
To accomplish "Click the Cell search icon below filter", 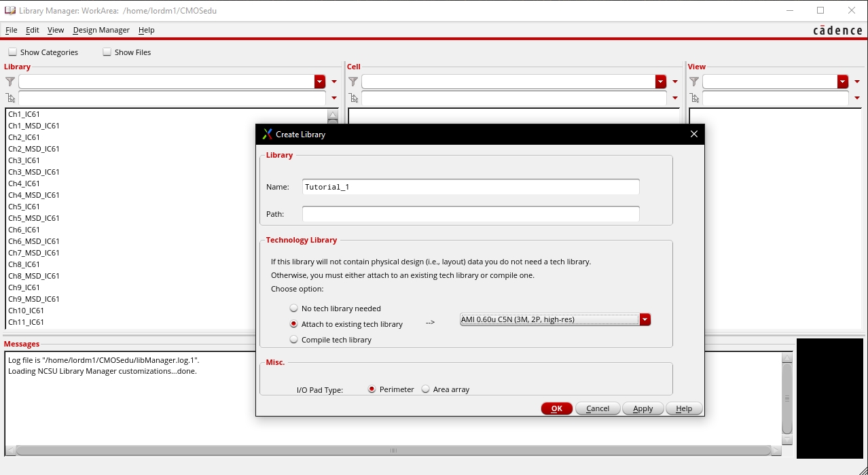I will 353,98.
